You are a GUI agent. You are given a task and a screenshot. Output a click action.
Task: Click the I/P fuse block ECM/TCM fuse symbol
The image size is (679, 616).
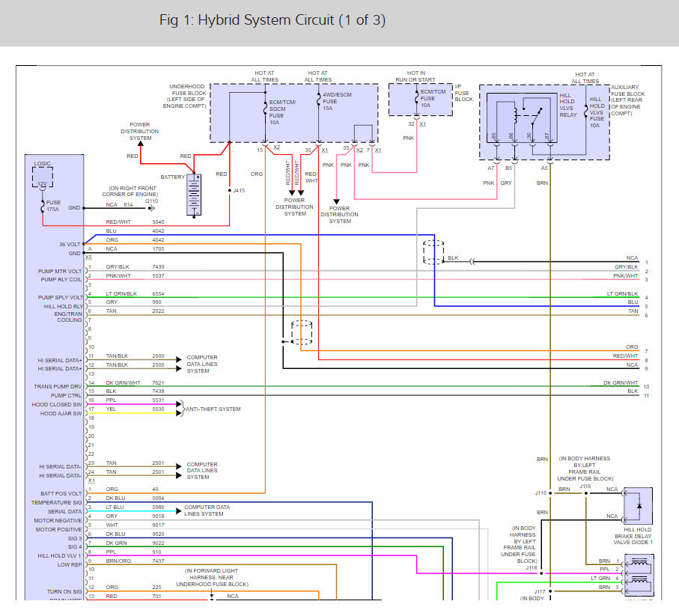click(x=416, y=98)
